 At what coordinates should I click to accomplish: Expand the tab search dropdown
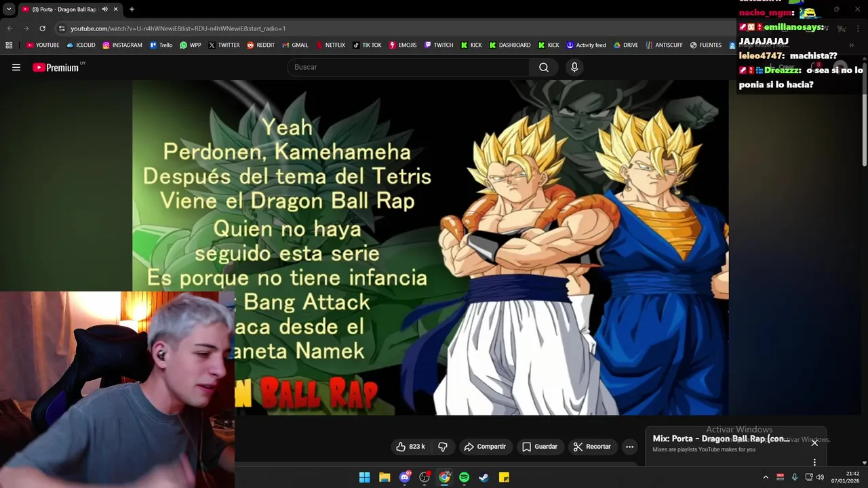pos(9,9)
